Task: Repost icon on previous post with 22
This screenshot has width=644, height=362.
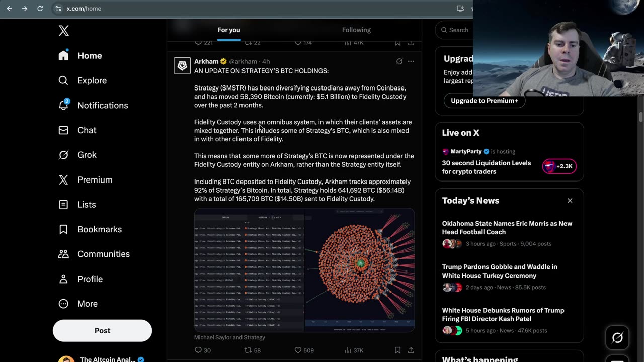Action: click(x=253, y=43)
